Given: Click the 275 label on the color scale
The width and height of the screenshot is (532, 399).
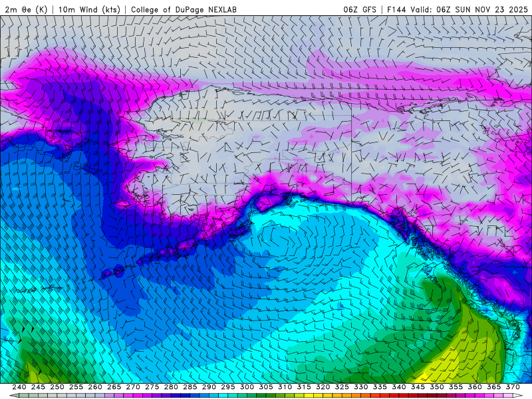Looking at the screenshot, I should tap(152, 387).
